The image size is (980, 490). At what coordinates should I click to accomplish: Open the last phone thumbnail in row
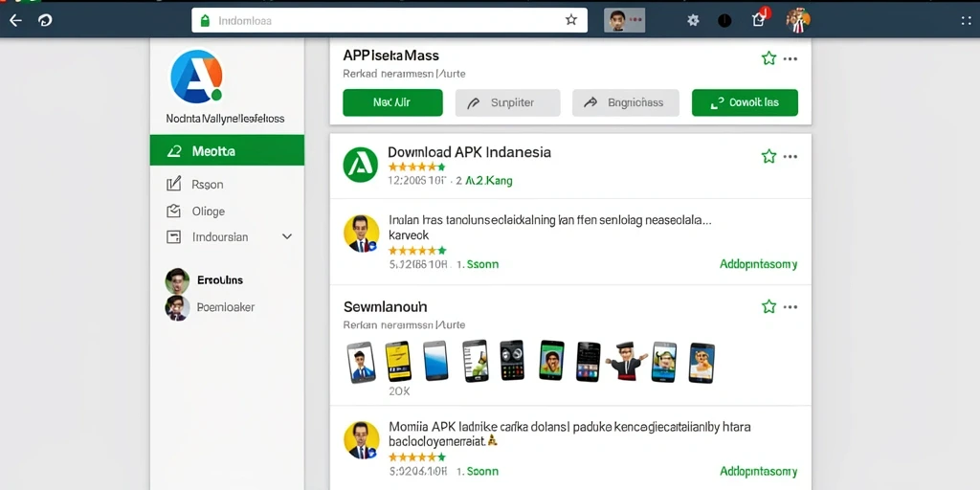click(x=702, y=363)
